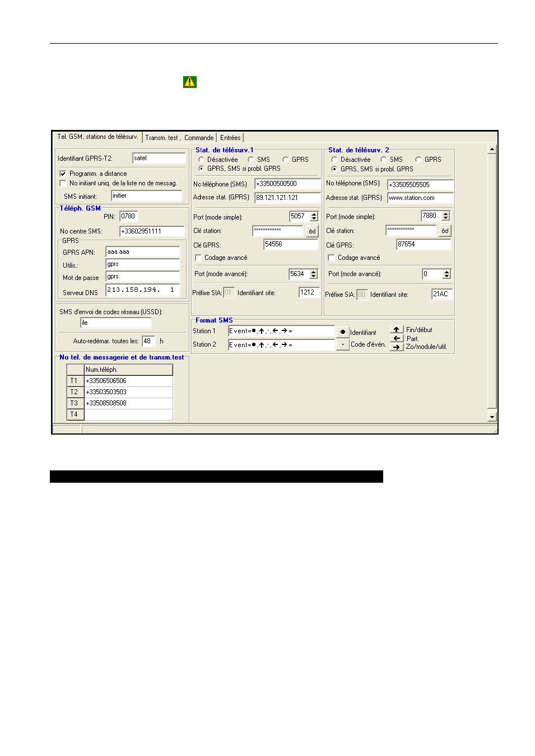Edit station 1 Clé station field
535x756 pixels.
coord(278,231)
